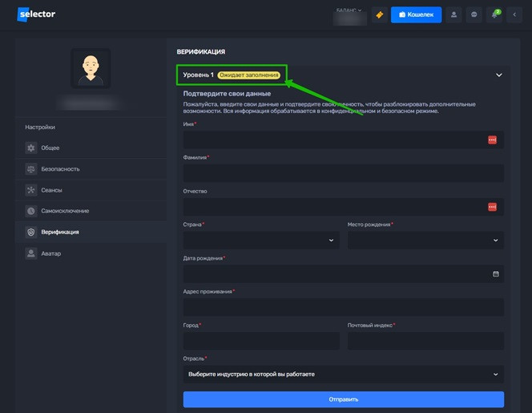Click the calendar icon in Дата рождения

click(495, 273)
